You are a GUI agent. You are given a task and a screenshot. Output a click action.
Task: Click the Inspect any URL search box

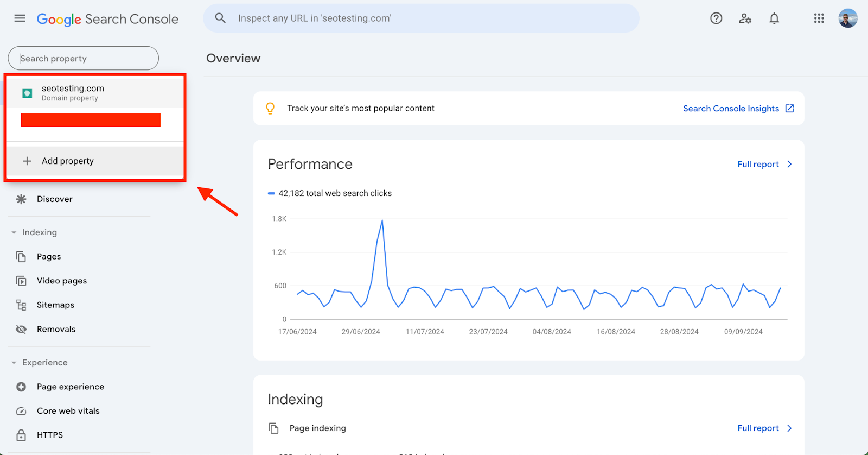421,18
